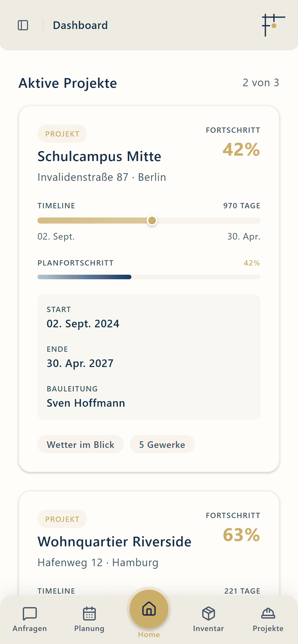
Task: Click the Planfortschritt progress bar
Action: 149,277
